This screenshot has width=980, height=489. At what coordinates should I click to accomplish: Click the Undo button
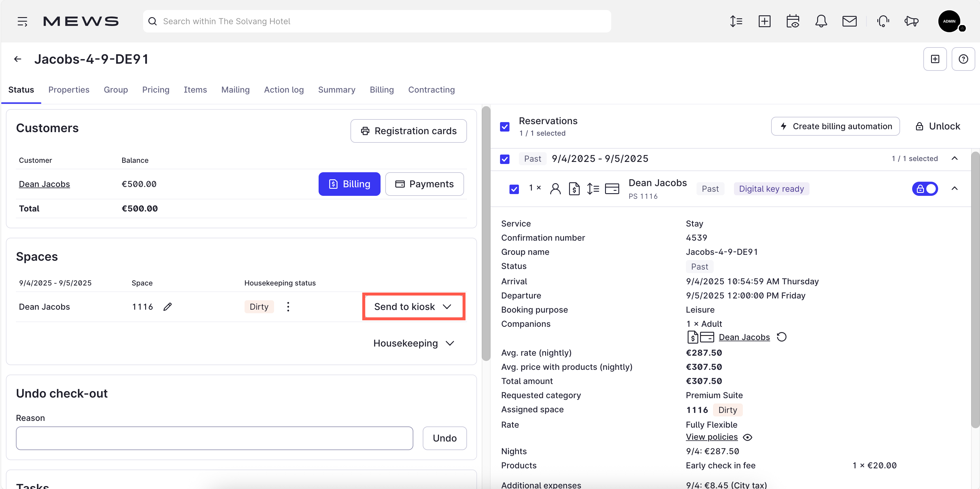coord(444,438)
